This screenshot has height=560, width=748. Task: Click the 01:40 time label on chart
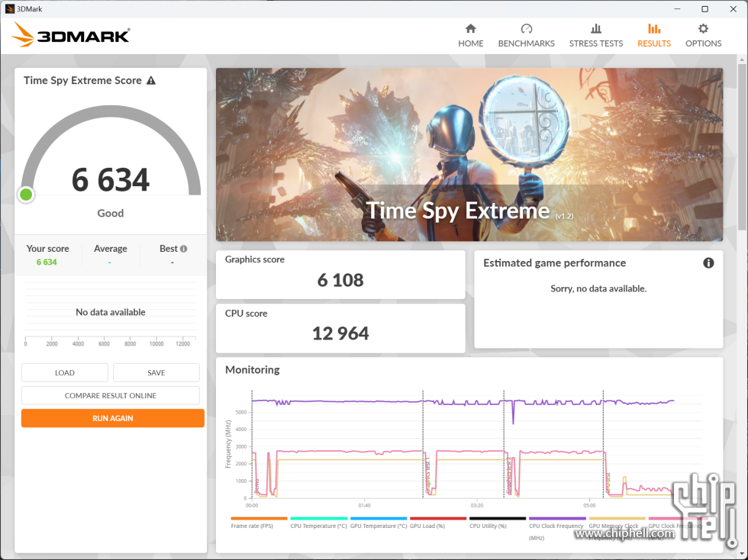[x=364, y=506]
